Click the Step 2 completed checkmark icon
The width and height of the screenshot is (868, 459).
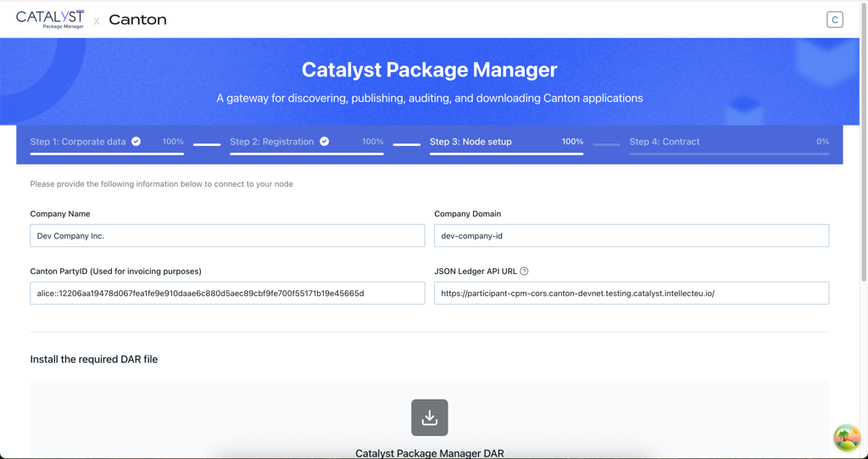pos(325,142)
